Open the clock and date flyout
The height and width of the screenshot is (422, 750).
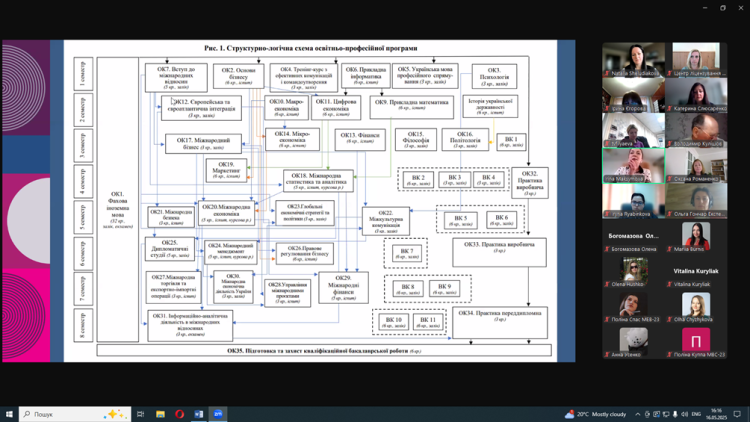(717, 414)
